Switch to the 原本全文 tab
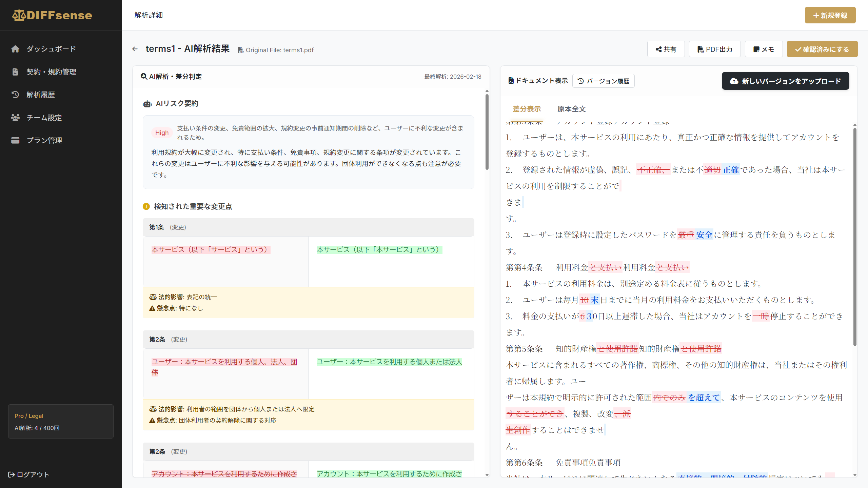The image size is (868, 488). [x=571, y=109]
